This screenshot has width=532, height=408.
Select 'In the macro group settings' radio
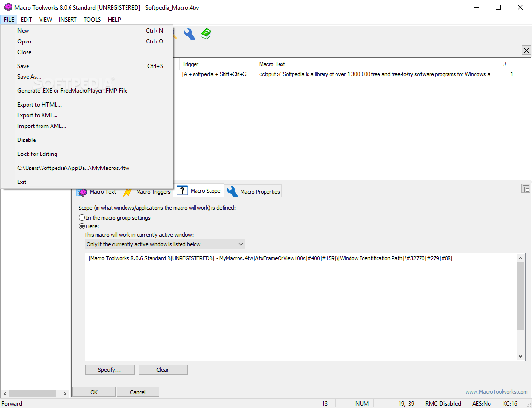pos(115,218)
